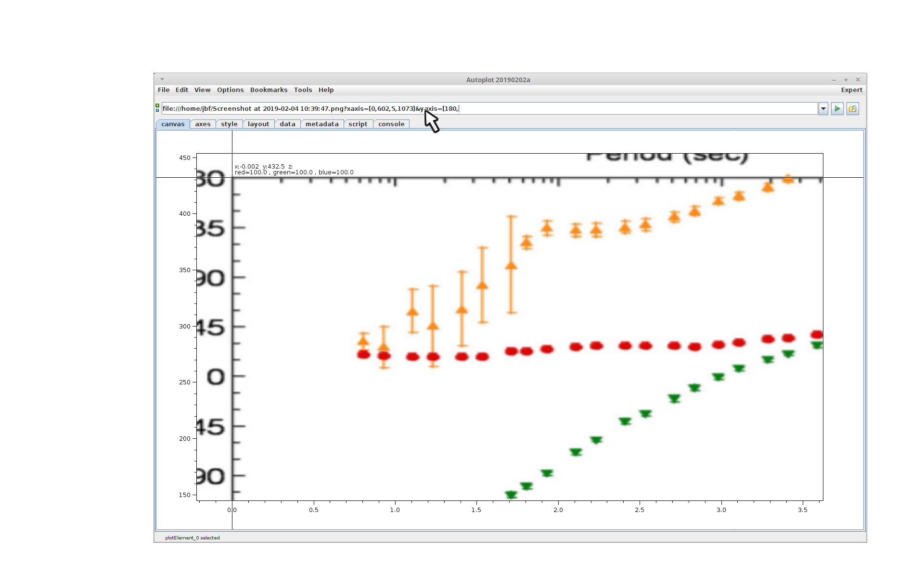Open the script tab
This screenshot has width=924, height=578.
pyautogui.click(x=358, y=124)
